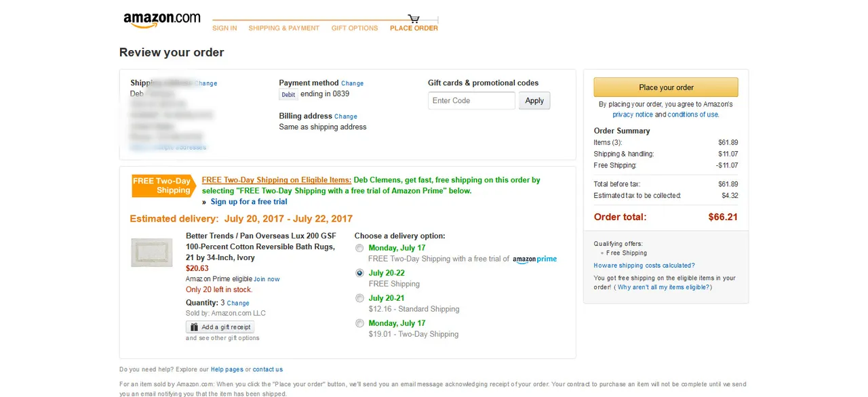Click the shopping cart icon in progress bar
This screenshot has height=397, width=868.
413,19
